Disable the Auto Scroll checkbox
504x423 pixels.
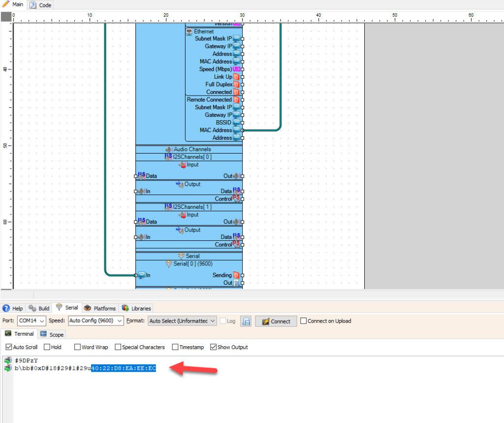[8, 347]
